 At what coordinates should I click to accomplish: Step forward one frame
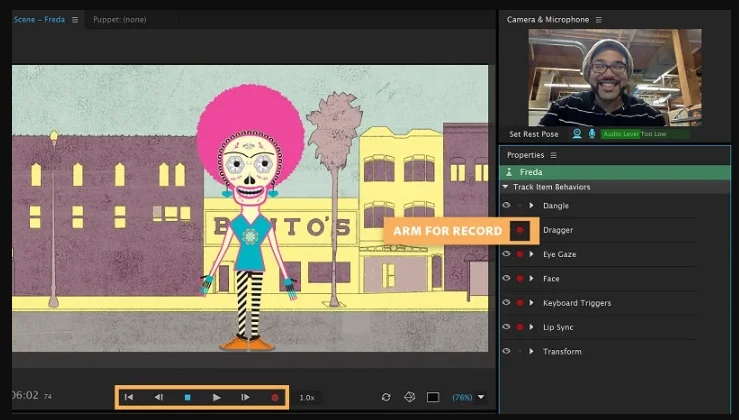tap(245, 397)
